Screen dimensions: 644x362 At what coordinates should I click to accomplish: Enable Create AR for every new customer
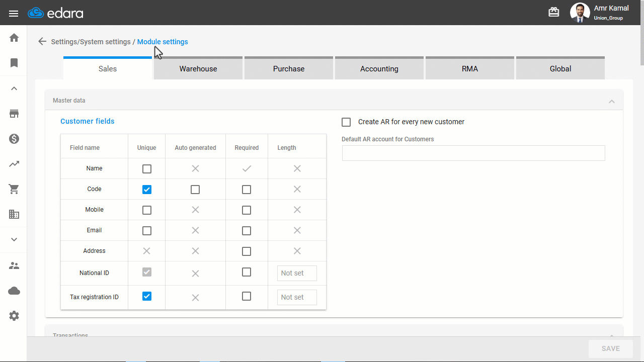point(346,122)
